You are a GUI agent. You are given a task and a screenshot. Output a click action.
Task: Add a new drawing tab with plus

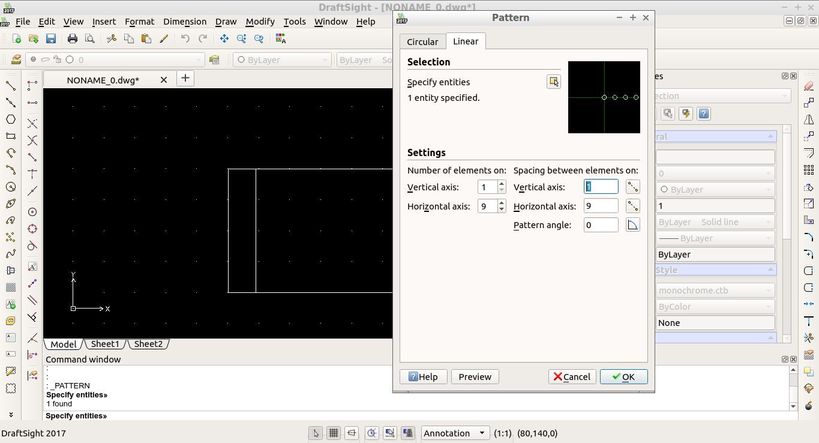tap(185, 78)
